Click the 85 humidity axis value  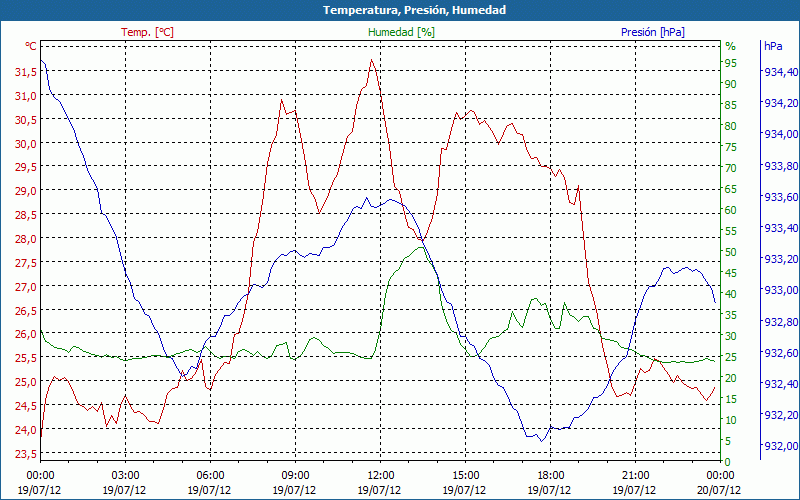pos(731,105)
